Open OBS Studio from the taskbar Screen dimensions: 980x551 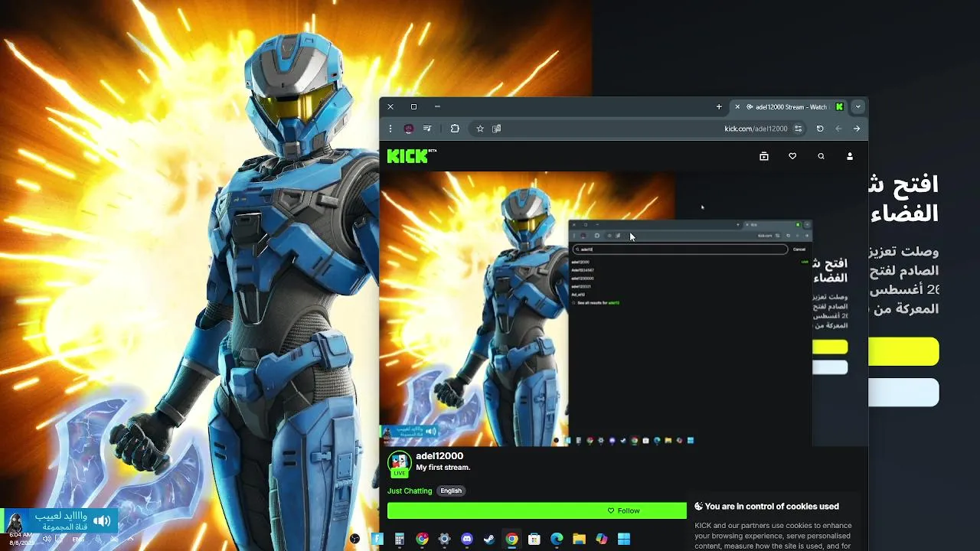(x=354, y=540)
